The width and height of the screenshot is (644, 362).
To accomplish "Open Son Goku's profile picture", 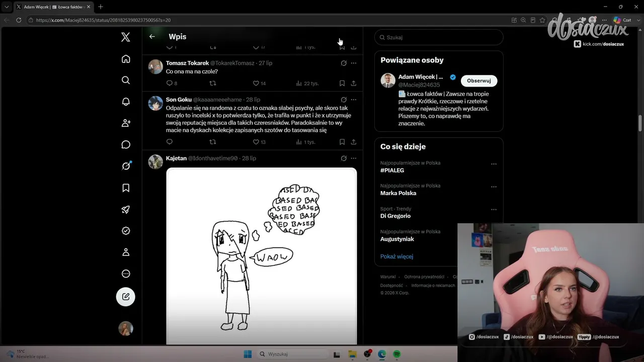I will (155, 103).
